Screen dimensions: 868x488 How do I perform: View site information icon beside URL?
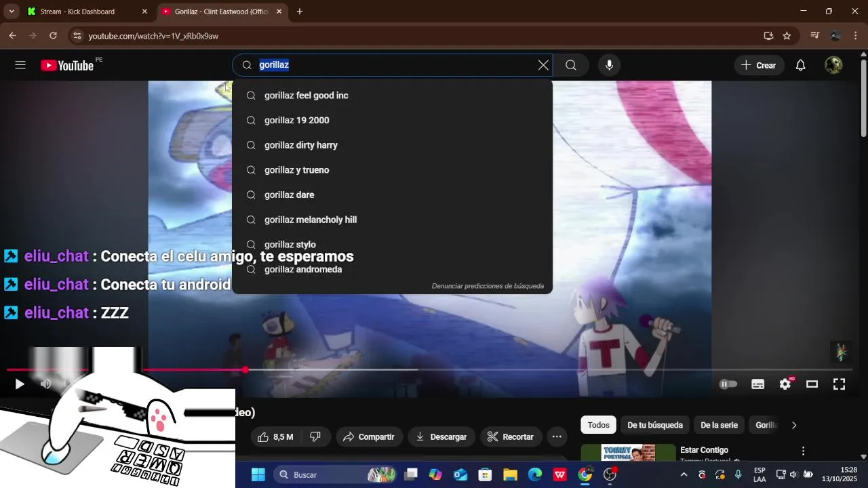click(77, 36)
